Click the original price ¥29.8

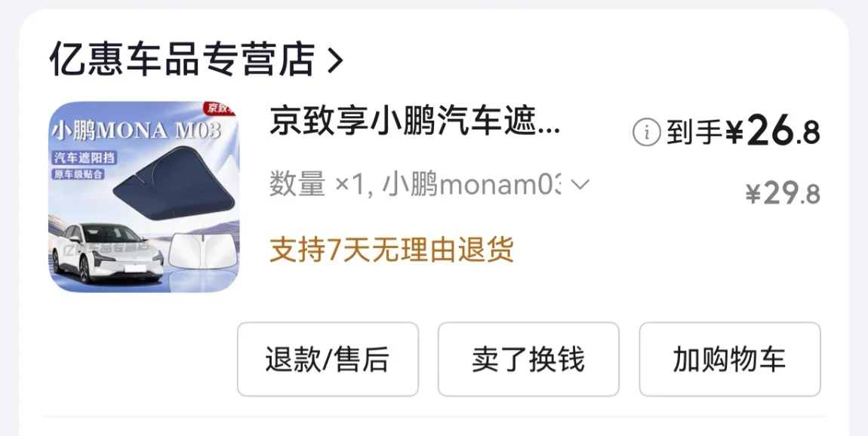pyautogui.click(x=783, y=194)
